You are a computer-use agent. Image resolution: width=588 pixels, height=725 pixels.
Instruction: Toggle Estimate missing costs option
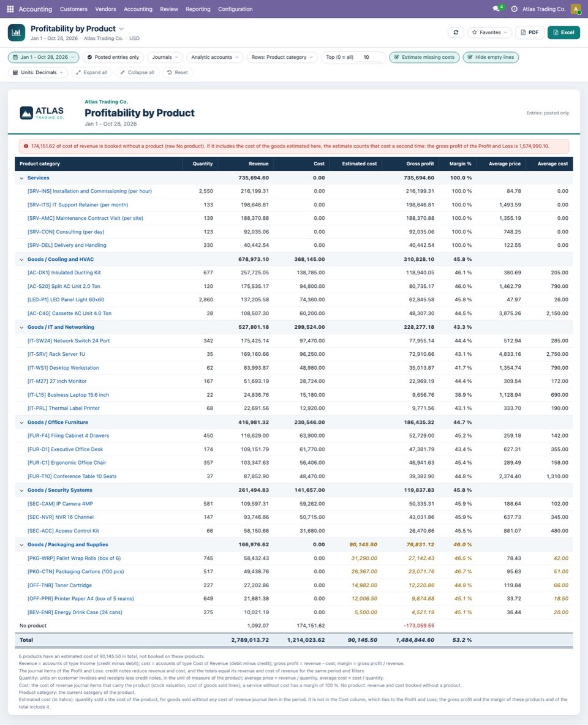[424, 58]
